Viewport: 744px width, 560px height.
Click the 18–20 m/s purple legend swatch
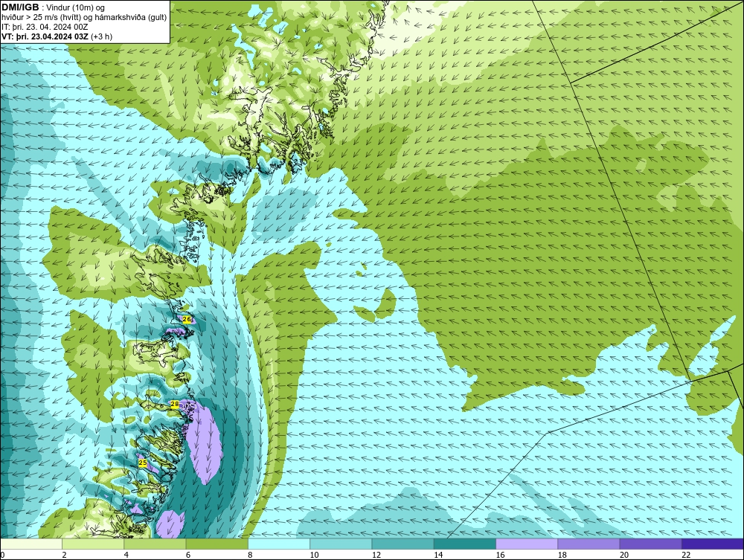pyautogui.click(x=589, y=544)
